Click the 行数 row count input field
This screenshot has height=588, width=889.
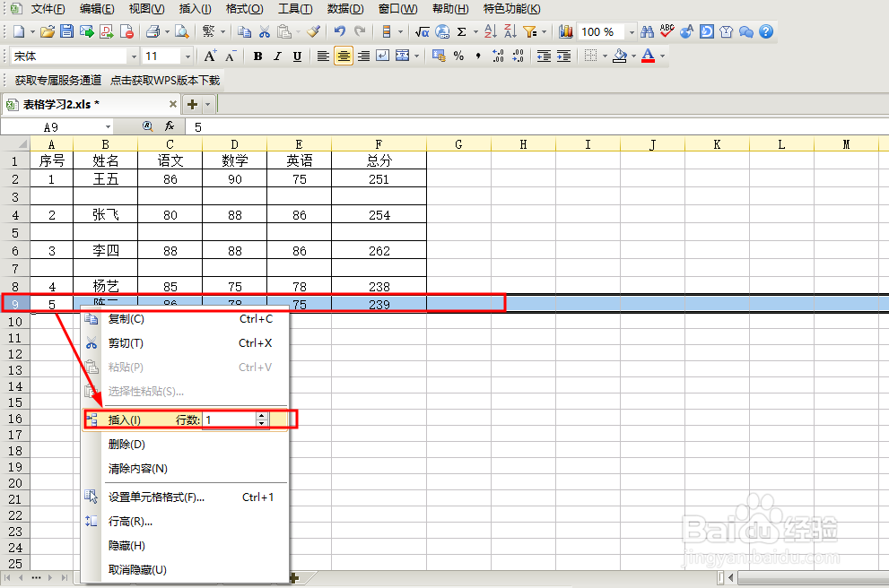pyautogui.click(x=230, y=419)
